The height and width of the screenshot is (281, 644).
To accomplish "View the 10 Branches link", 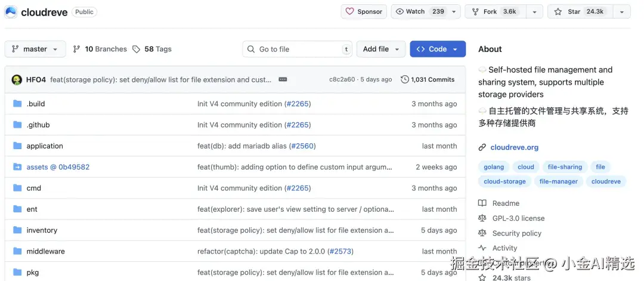I will pos(100,49).
